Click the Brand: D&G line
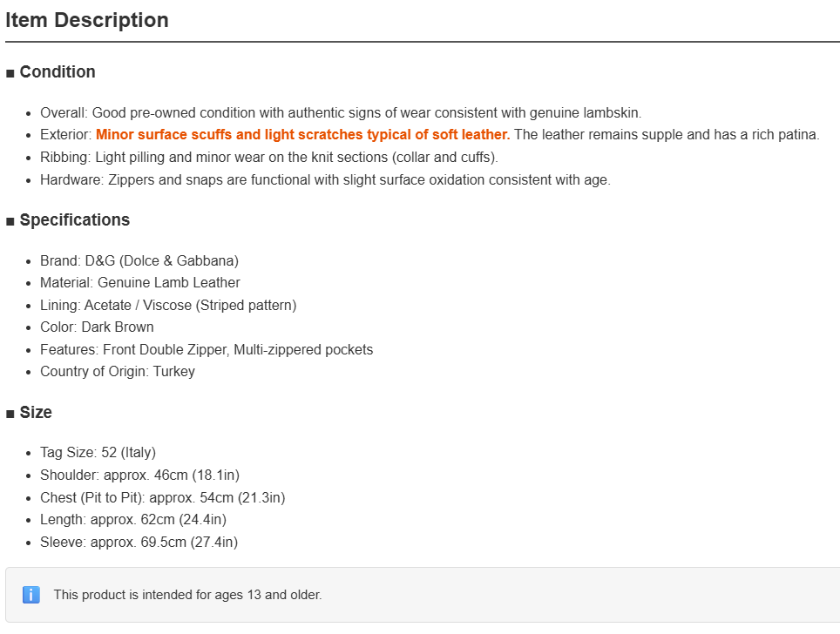 [139, 260]
